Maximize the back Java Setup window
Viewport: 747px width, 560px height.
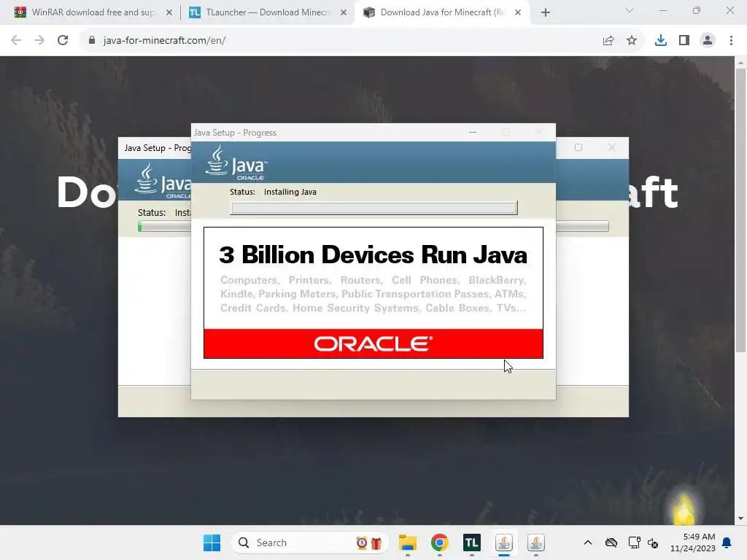(578, 147)
